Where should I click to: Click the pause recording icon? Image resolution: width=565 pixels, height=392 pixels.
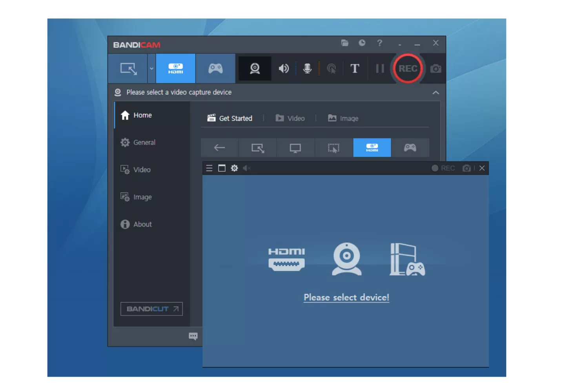379,68
